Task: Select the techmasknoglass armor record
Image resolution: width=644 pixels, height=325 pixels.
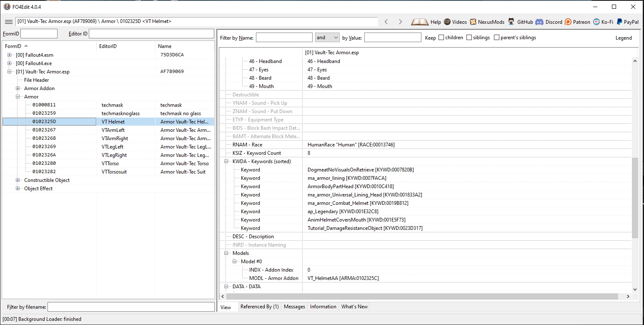Action: pos(108,113)
